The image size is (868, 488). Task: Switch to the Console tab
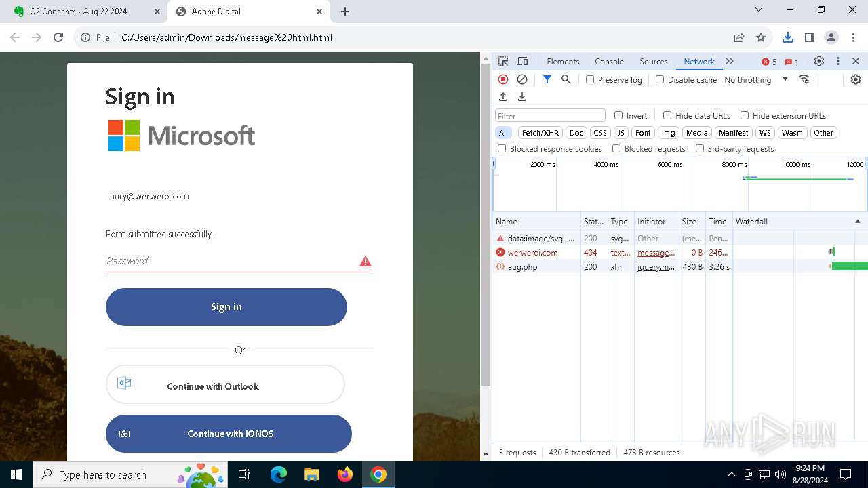click(x=609, y=61)
